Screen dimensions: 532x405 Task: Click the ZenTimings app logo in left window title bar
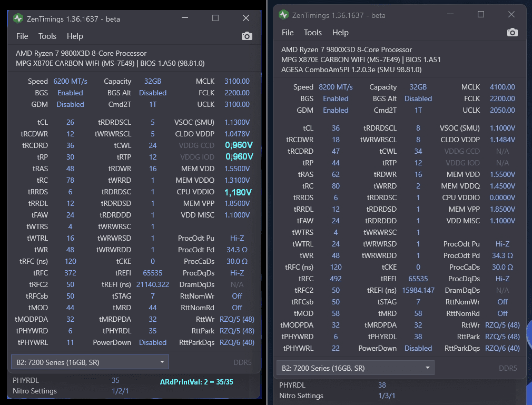(x=18, y=18)
